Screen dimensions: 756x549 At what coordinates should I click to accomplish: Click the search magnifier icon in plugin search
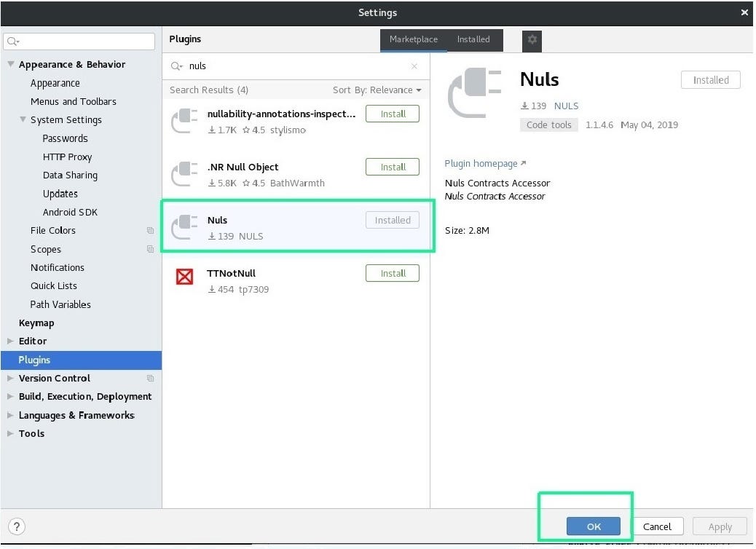(x=176, y=66)
